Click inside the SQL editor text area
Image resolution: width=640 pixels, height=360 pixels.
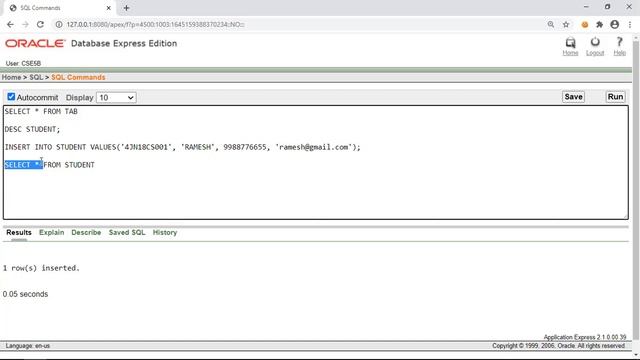point(316,162)
